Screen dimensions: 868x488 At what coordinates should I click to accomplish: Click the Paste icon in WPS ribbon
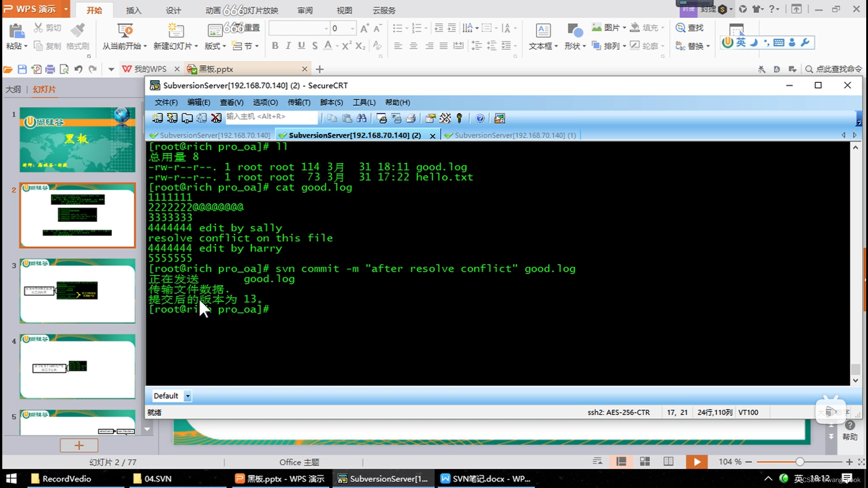pos(16,31)
